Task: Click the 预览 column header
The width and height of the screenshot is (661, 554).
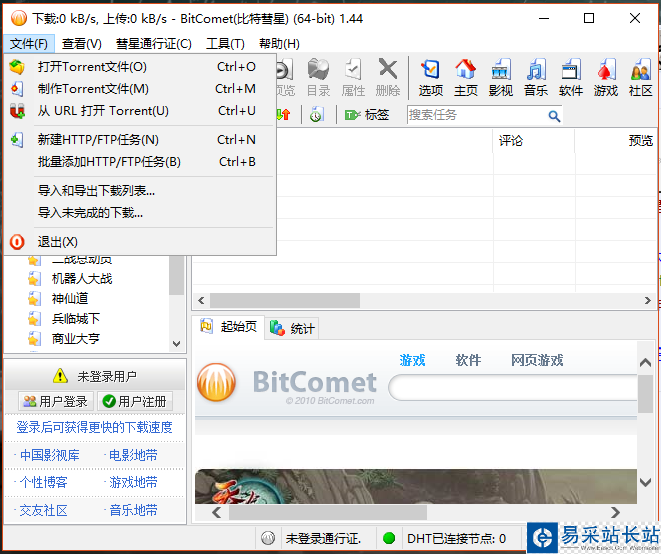Action: pyautogui.click(x=615, y=140)
